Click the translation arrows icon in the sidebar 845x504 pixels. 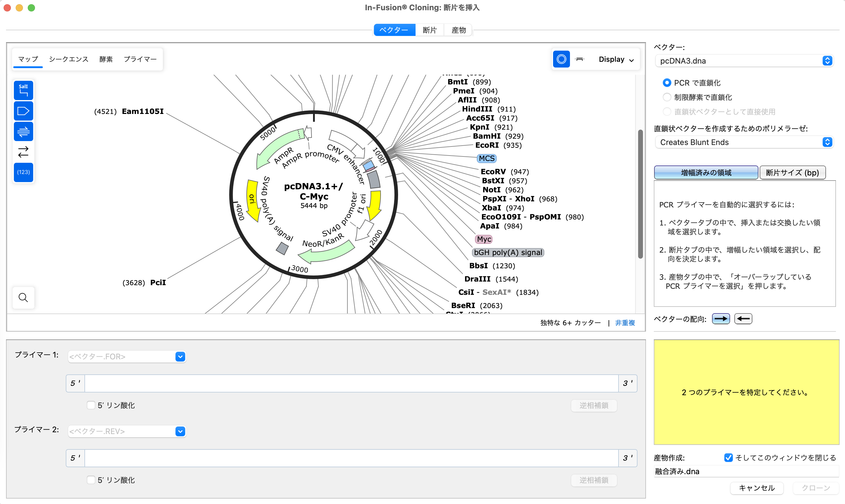tap(23, 152)
